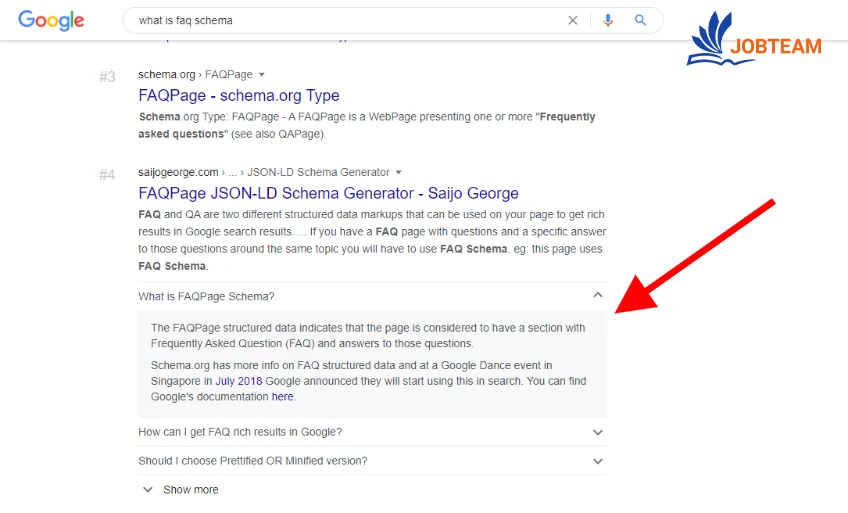Screen dimensions: 848x513
Task: Expand 'Should I choose Prettified OR Minified' question
Action: [597, 462]
